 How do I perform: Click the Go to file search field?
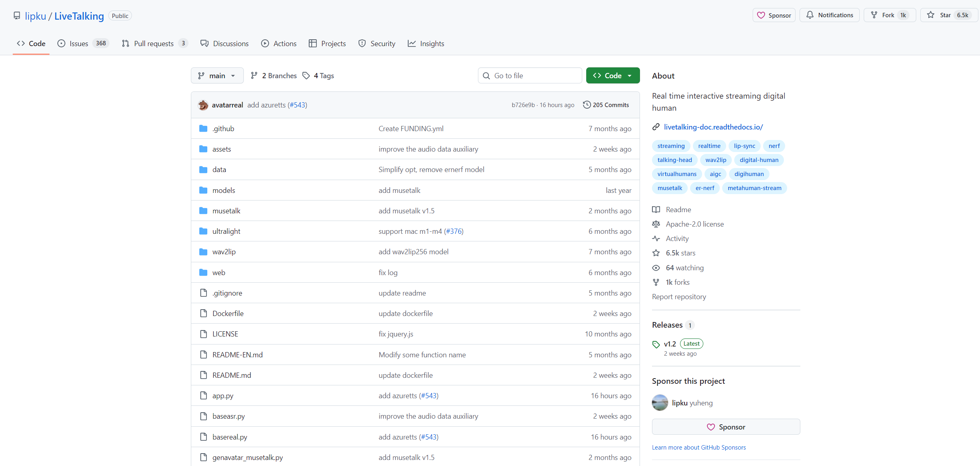tap(530, 76)
